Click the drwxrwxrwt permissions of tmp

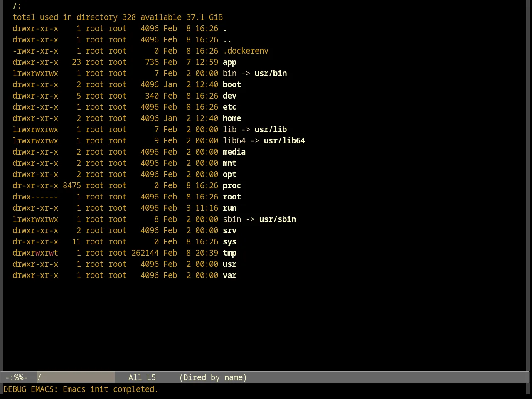pos(35,253)
